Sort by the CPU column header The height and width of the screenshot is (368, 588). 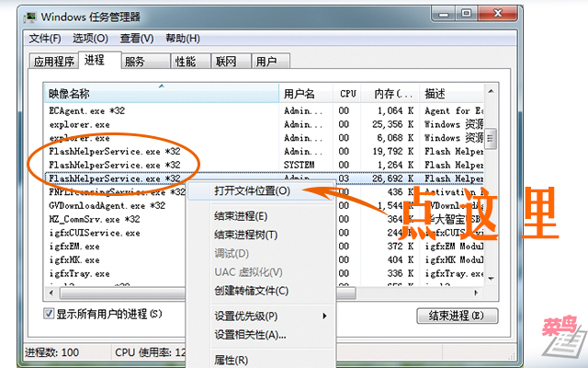tap(347, 94)
